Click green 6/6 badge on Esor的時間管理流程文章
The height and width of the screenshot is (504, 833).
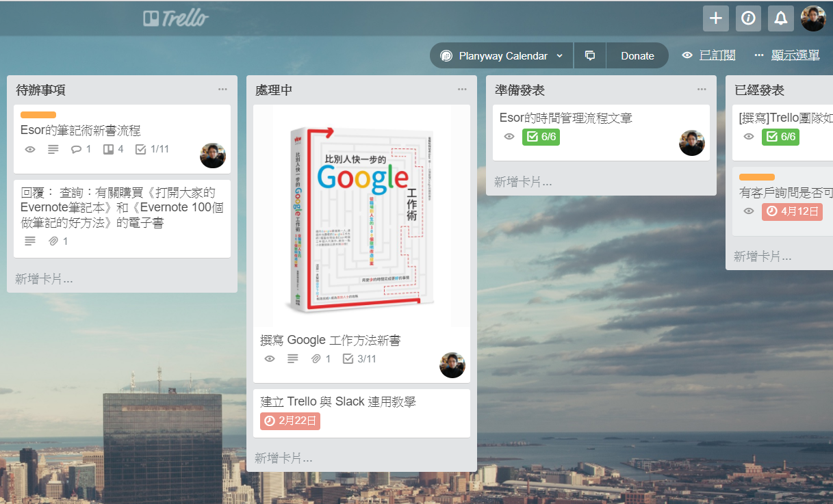click(x=541, y=137)
